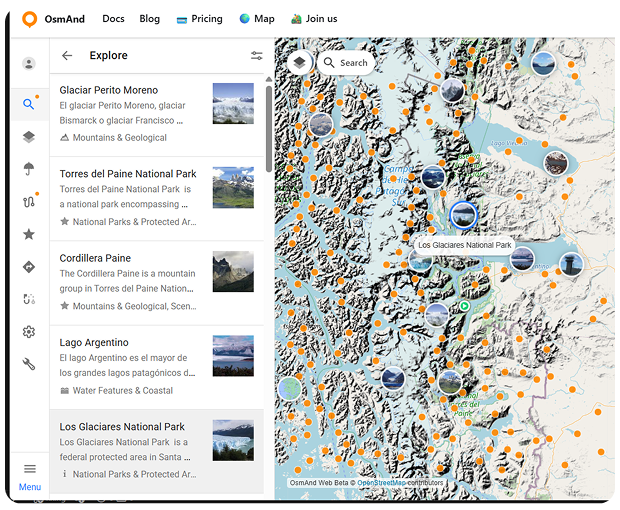This screenshot has height=510, width=620.
Task: Select the Torres del Paine National Park title
Action: (x=128, y=174)
